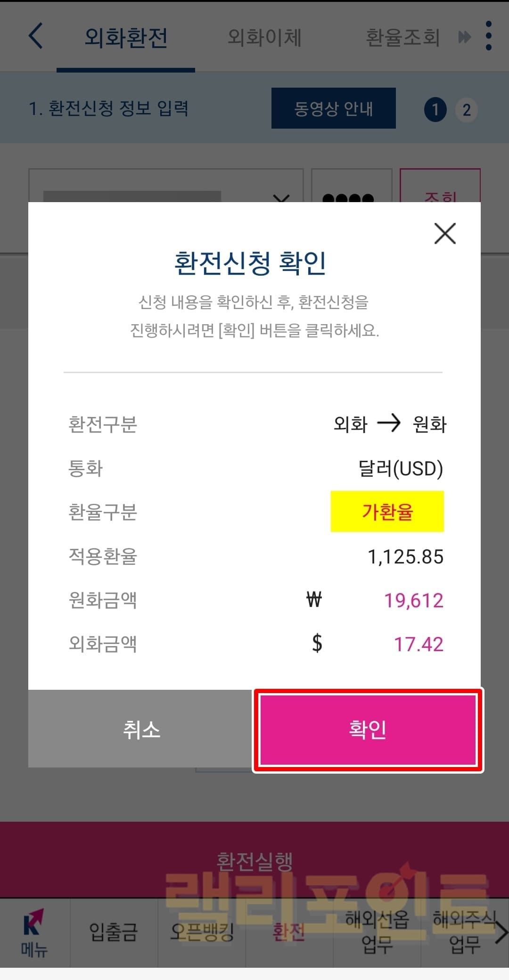Open 입출금 in bottom navigation
The width and height of the screenshot is (509, 980).
114,932
